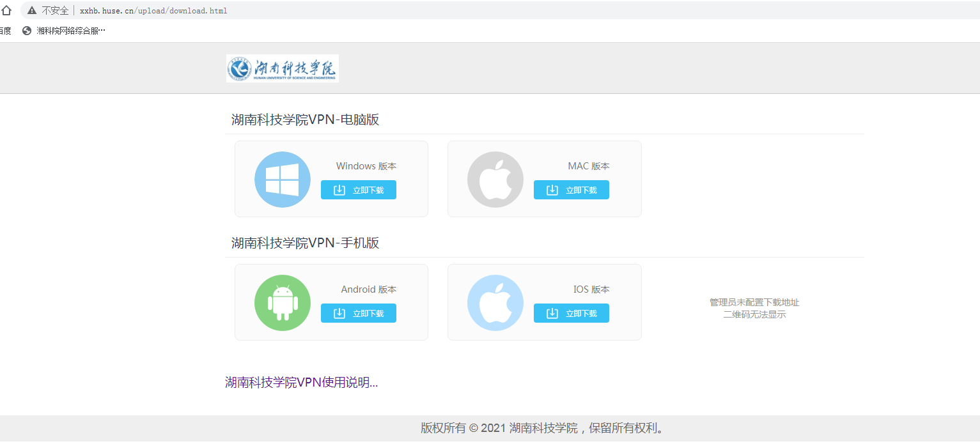Click the 'Android 版本' label

click(x=369, y=289)
